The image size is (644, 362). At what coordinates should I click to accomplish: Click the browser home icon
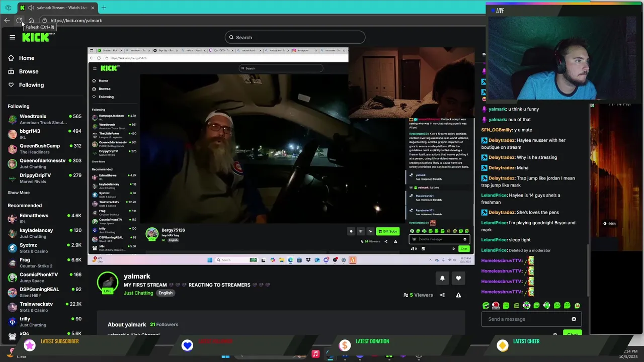[x=31, y=21]
